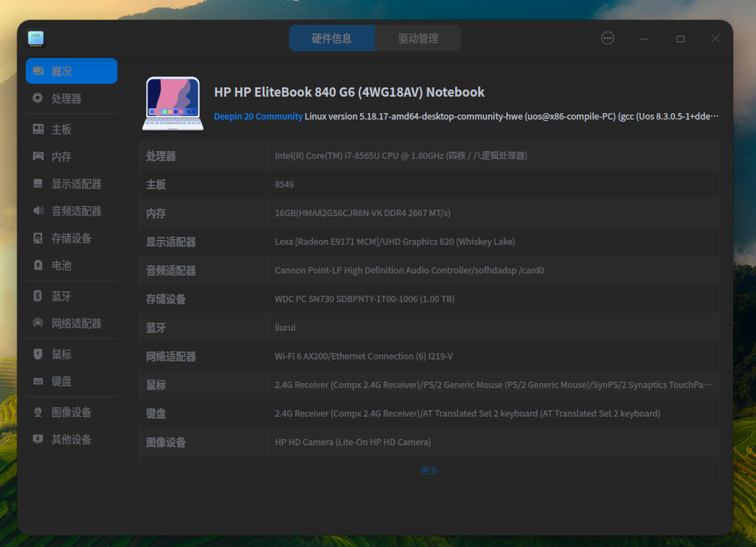Click the 键盘 keyboard icon in sidebar
Viewport: 756px width, 547px height.
[x=38, y=381]
